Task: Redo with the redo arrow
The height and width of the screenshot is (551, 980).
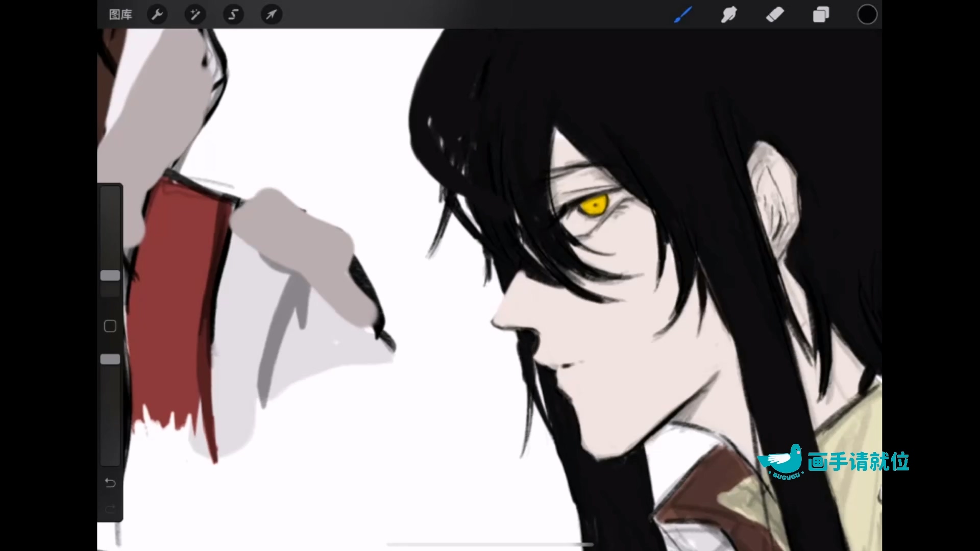Action: [x=110, y=509]
